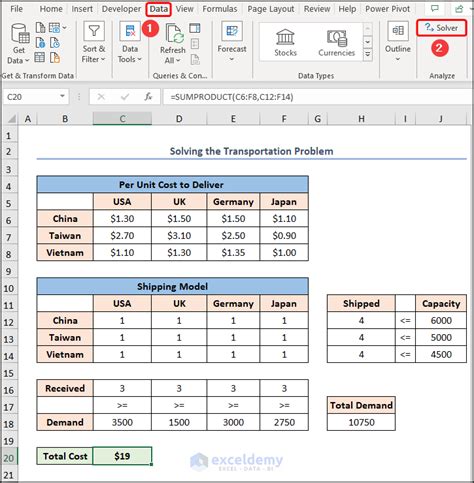474x483 pixels.
Task: Open the Developer tab
Action: pos(121,9)
